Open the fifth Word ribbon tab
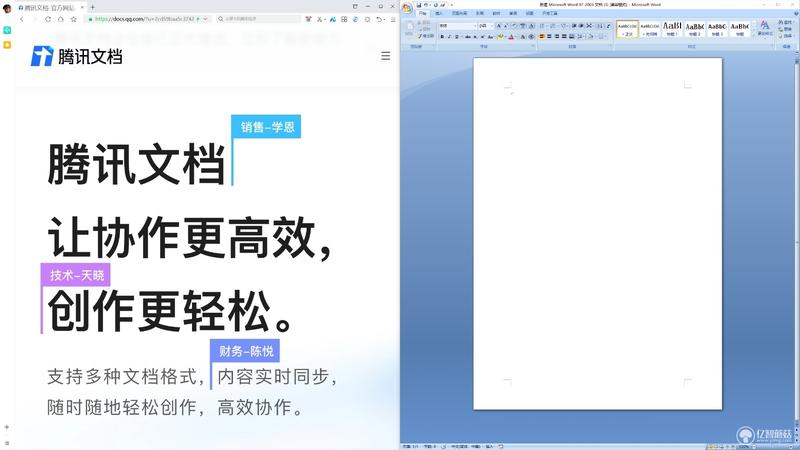 [496, 13]
